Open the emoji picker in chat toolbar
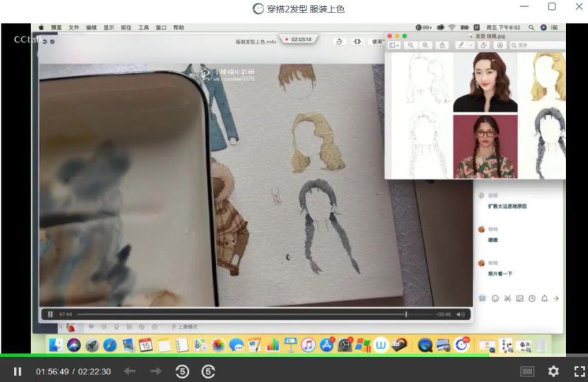 [495, 298]
